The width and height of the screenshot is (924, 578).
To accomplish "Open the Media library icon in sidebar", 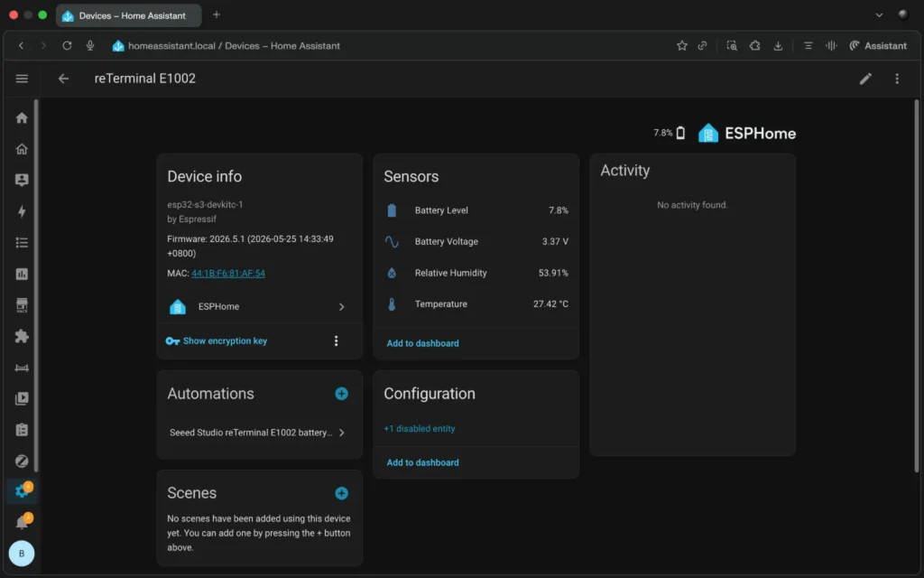I will click(x=22, y=398).
